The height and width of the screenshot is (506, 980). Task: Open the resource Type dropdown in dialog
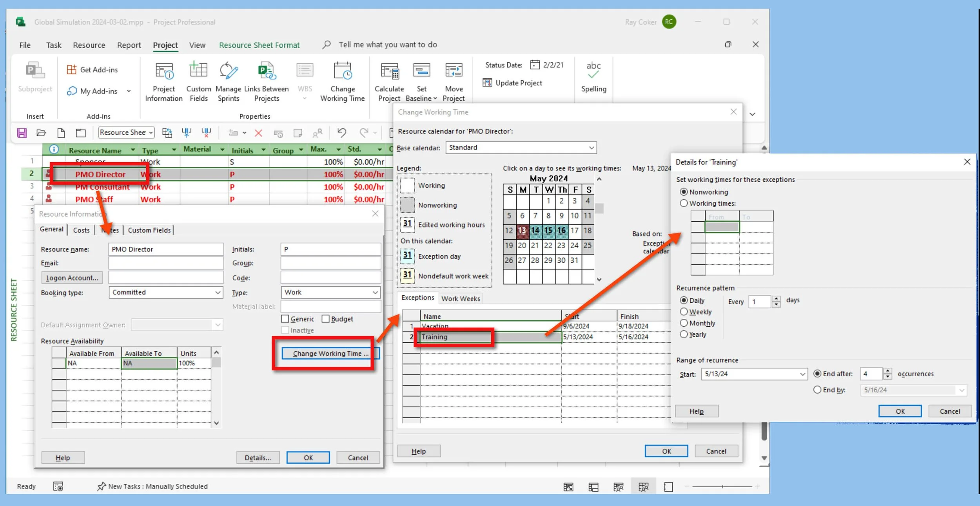(375, 293)
